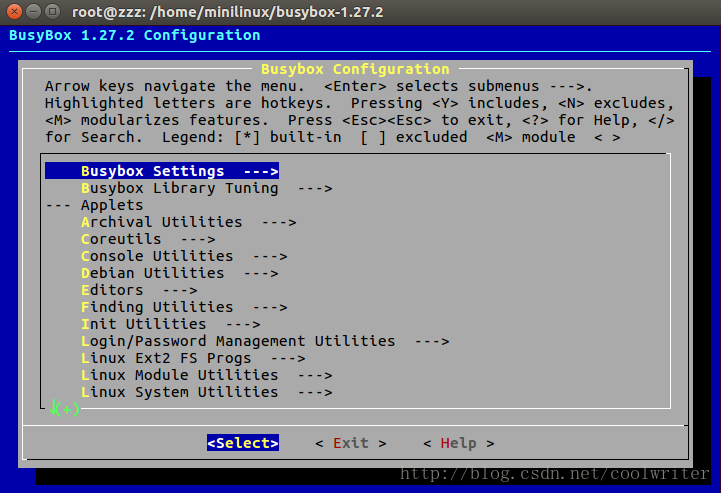Open Debian Utilities submenu
The height and width of the screenshot is (493, 721).
(180, 273)
